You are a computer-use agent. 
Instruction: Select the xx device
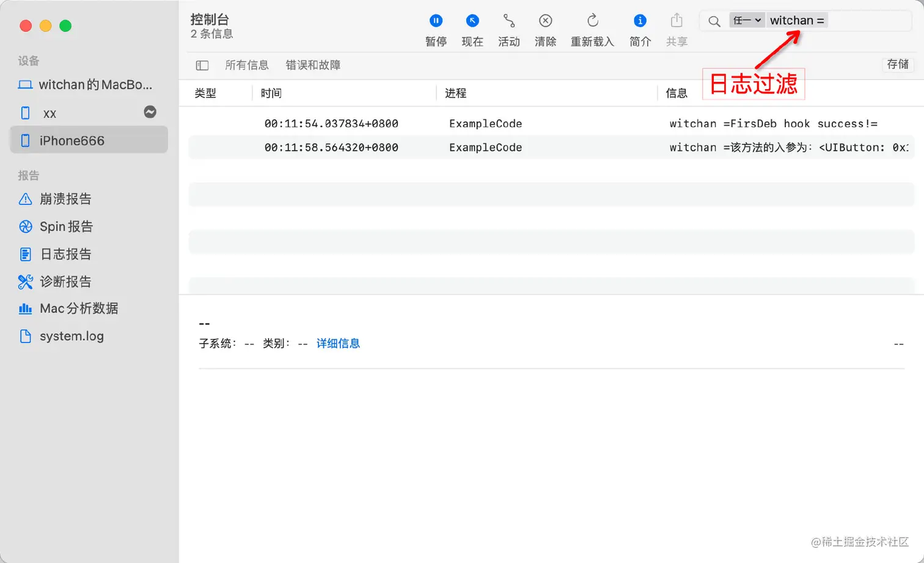[89, 113]
